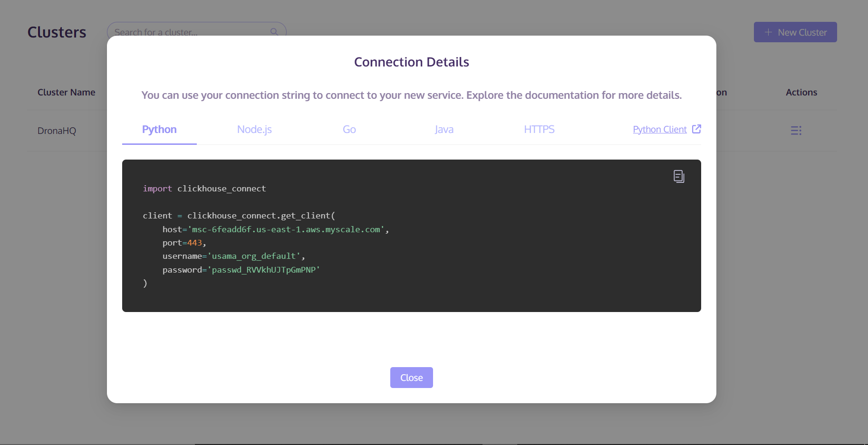
Task: Open the Python Client documentation link
Action: (660, 129)
